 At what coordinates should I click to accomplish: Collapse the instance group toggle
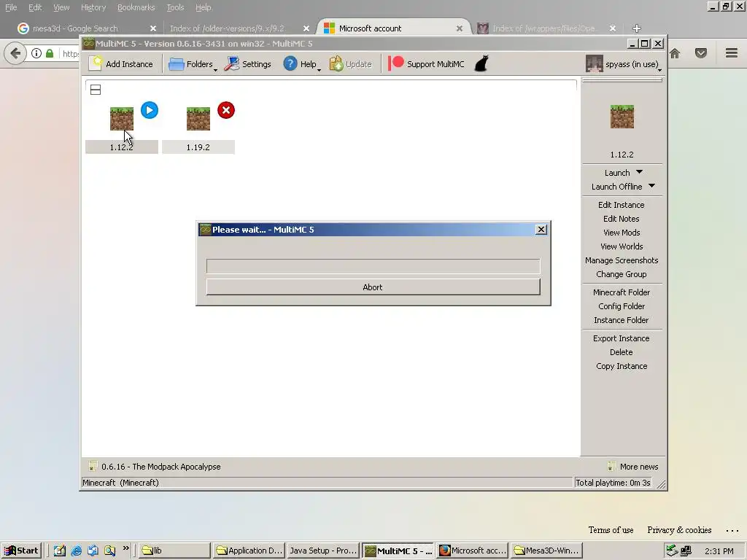coord(96,90)
